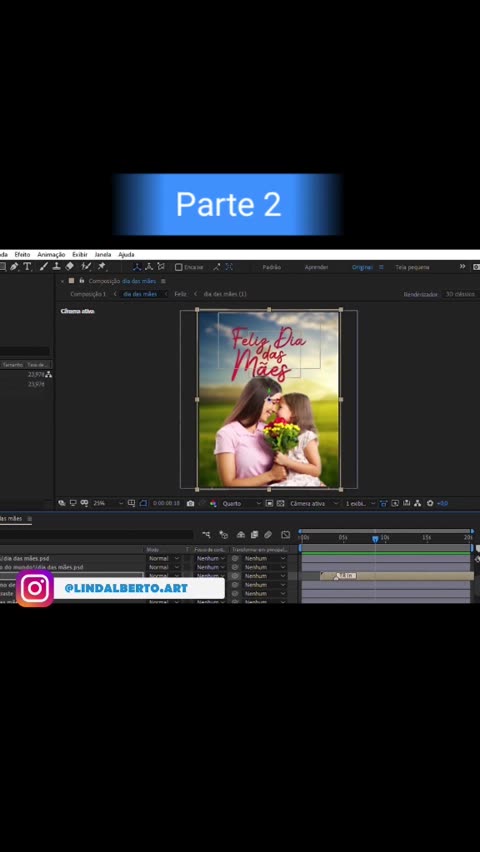Switch to the Aprender workspace
The width and height of the screenshot is (480, 852).
pyautogui.click(x=316, y=267)
